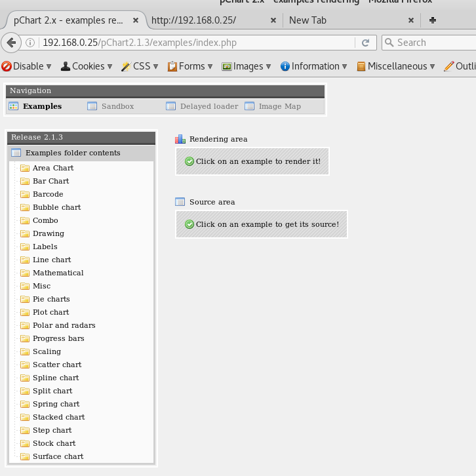
Task: Open the Cookies dropdown menu
Action: click(87, 66)
